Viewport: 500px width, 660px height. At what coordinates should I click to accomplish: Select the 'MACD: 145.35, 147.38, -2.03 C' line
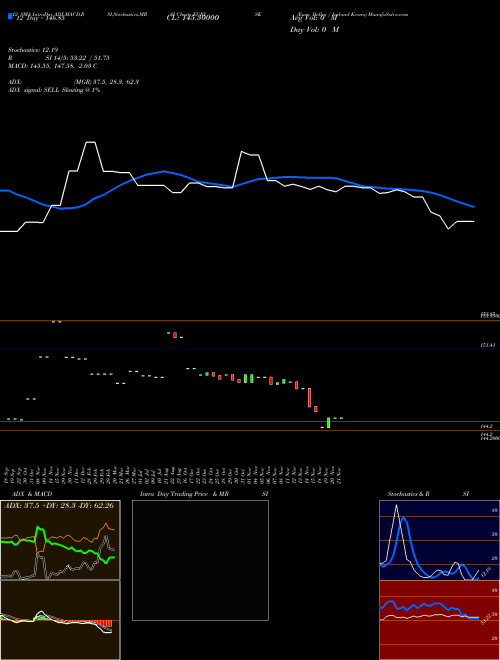coord(53,66)
